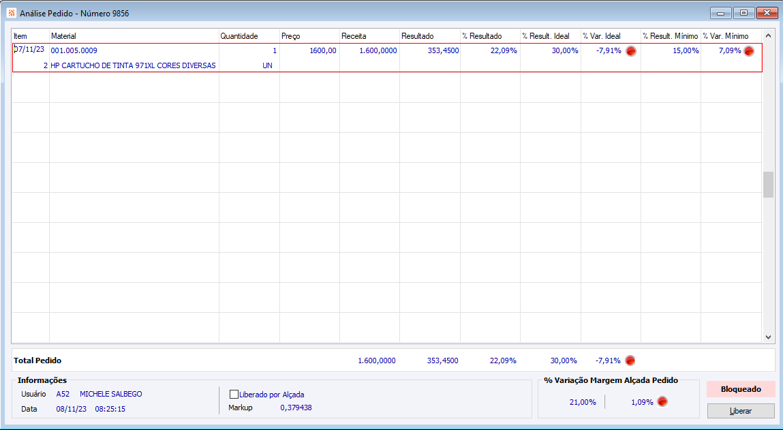This screenshot has width=783, height=430.
Task: Sort by the Item column header
Action: 30,36
